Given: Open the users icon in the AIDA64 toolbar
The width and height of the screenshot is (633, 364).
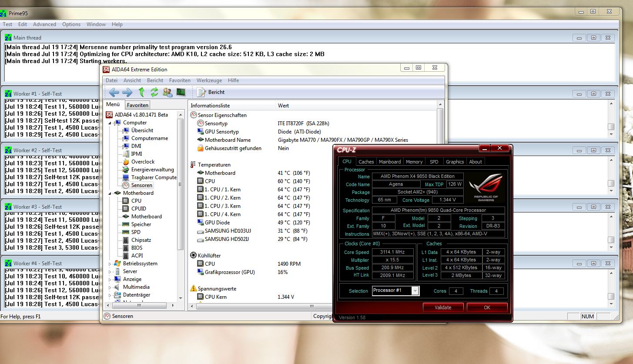Looking at the screenshot, I should (x=167, y=92).
